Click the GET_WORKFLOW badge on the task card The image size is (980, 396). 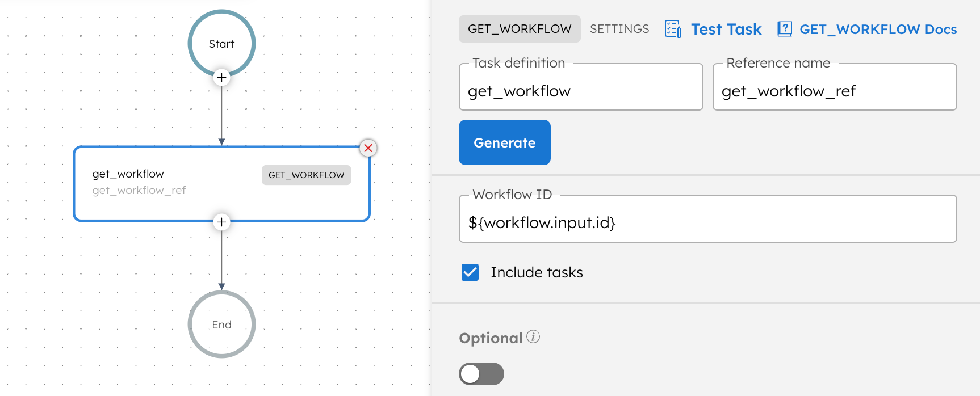[306, 175]
